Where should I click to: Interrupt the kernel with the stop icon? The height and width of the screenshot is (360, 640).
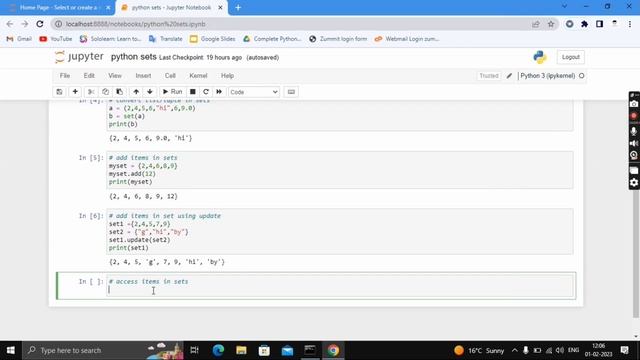[193, 92]
